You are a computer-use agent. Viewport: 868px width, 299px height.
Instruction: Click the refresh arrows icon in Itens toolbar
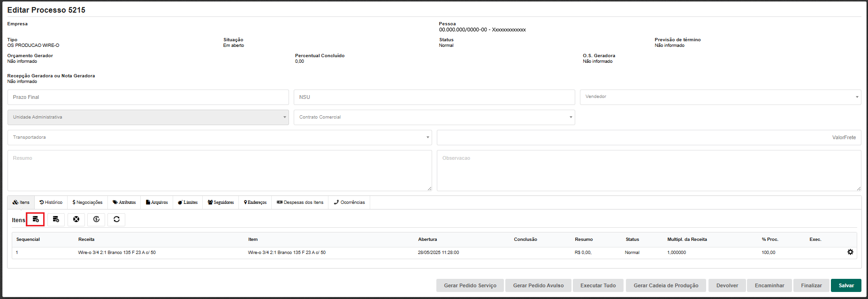(116, 219)
